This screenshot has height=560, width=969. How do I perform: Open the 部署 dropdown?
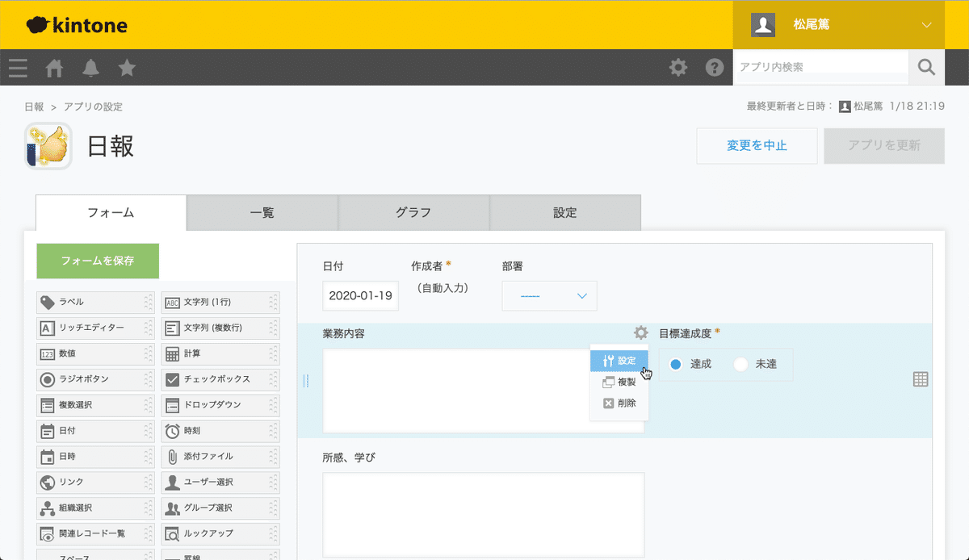(549, 296)
